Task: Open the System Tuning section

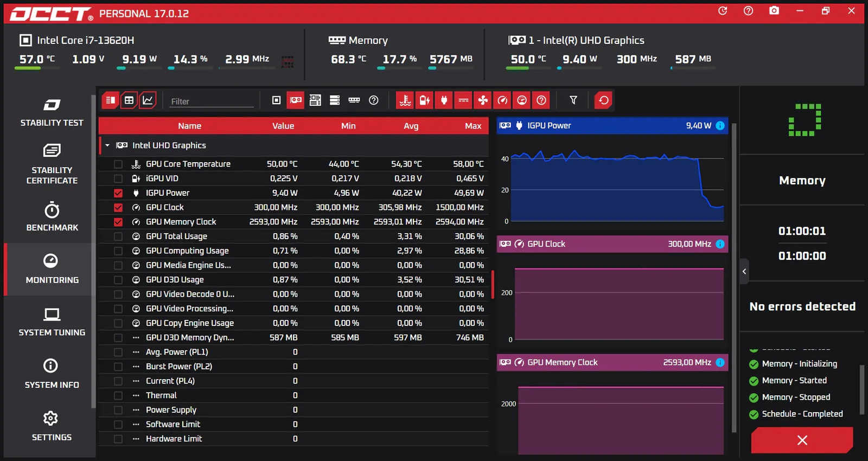Action: click(x=52, y=322)
